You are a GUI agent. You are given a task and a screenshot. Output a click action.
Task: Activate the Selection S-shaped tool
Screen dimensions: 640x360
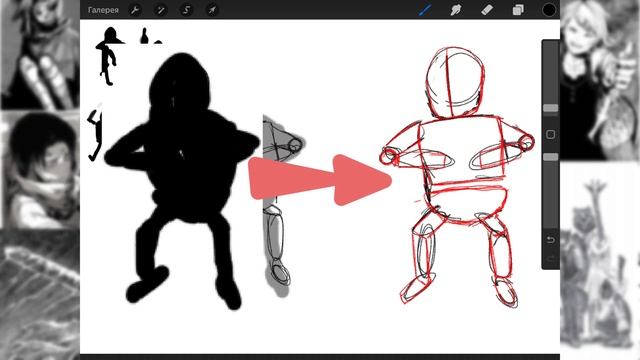point(187,10)
